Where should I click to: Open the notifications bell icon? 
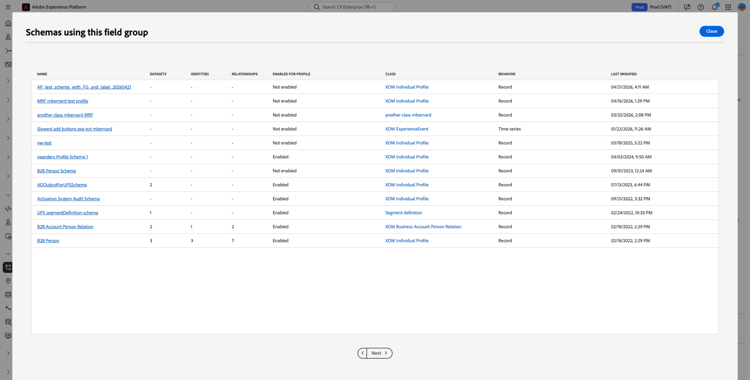(715, 7)
